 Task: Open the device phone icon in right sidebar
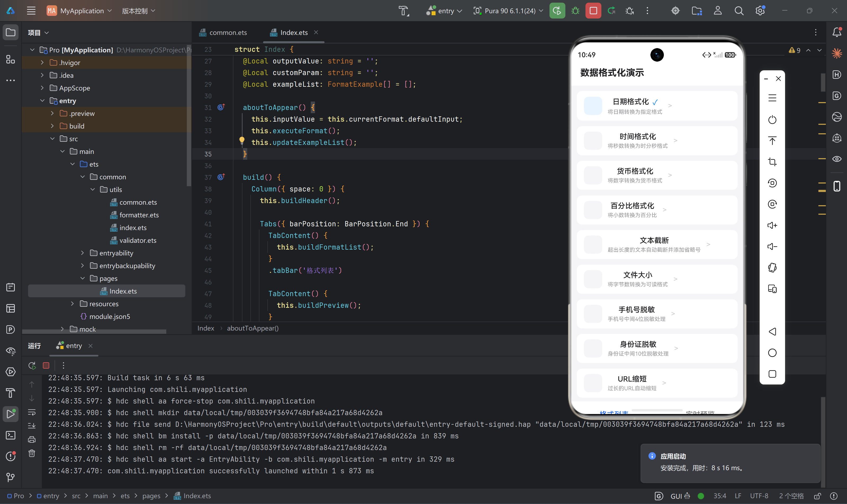[836, 186]
